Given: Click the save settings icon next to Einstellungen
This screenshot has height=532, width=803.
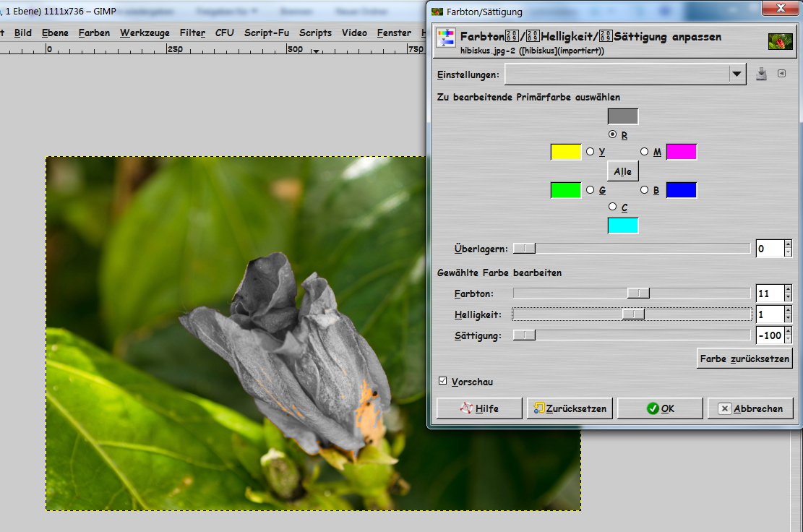Looking at the screenshot, I should coord(761,74).
